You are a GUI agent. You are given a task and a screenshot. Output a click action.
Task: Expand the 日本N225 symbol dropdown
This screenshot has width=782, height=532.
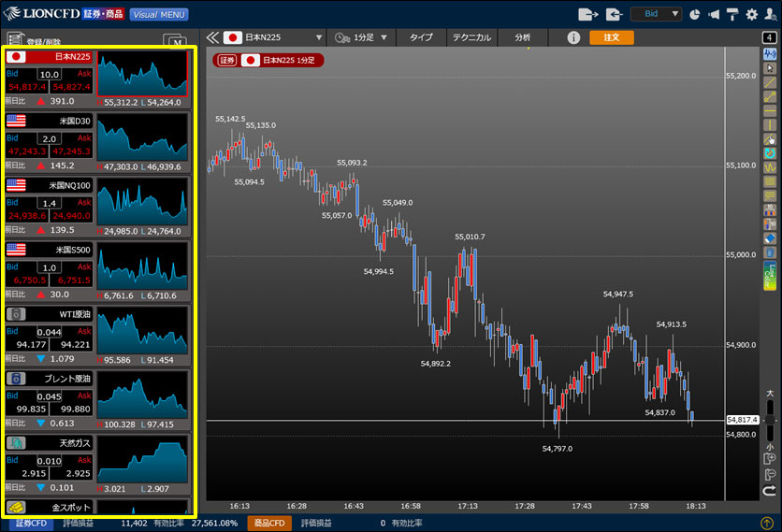(319, 38)
